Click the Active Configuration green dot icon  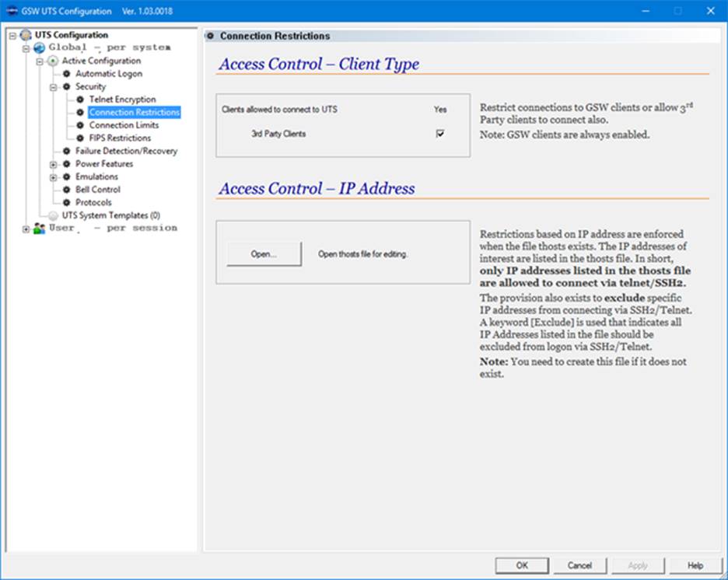(x=53, y=61)
